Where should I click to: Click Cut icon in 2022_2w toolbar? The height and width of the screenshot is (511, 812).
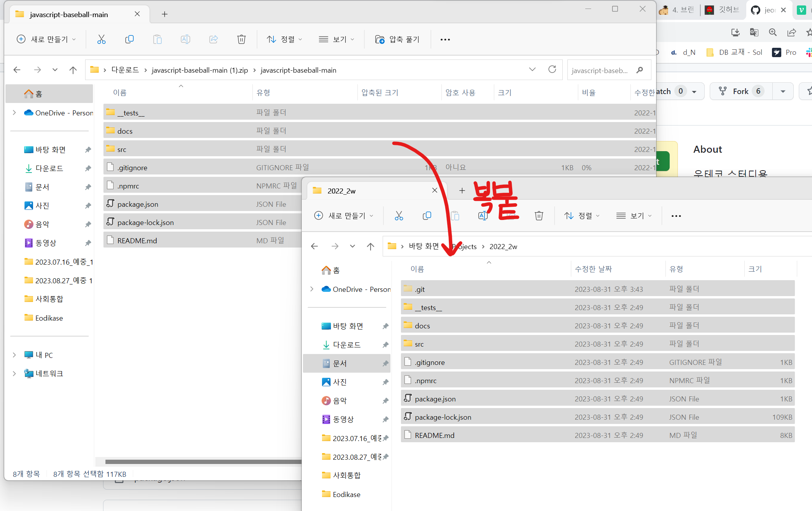coord(399,216)
